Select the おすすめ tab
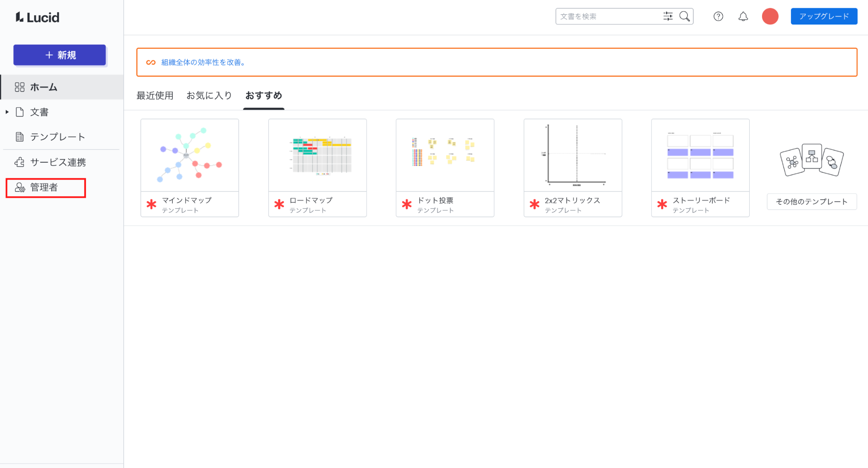This screenshot has width=868, height=468. (264, 96)
